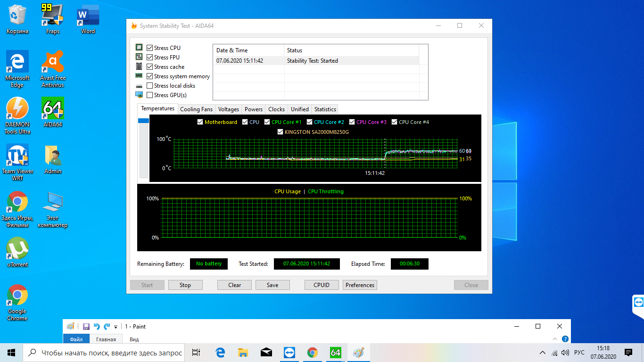
Task: Click the Save icon in Paint title bar
Action: coord(86,326)
